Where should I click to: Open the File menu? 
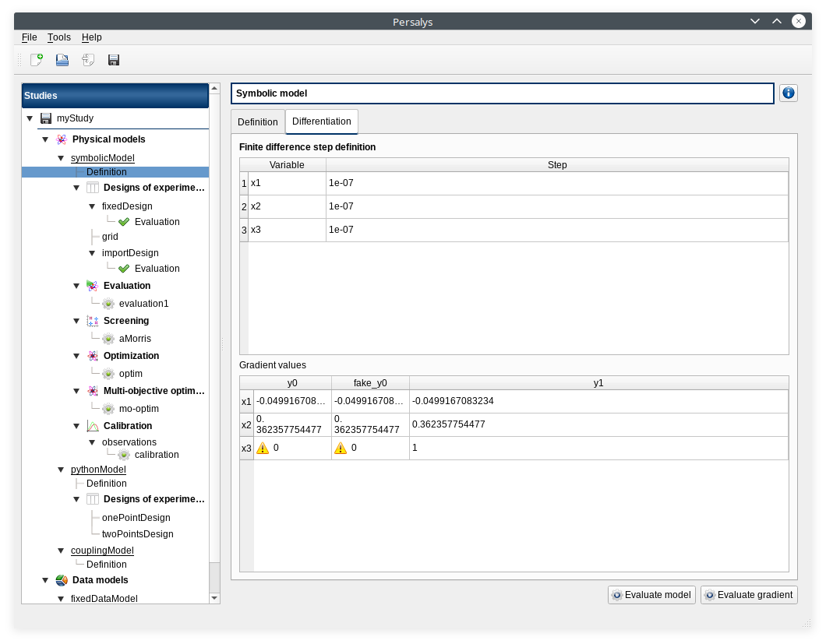click(29, 37)
